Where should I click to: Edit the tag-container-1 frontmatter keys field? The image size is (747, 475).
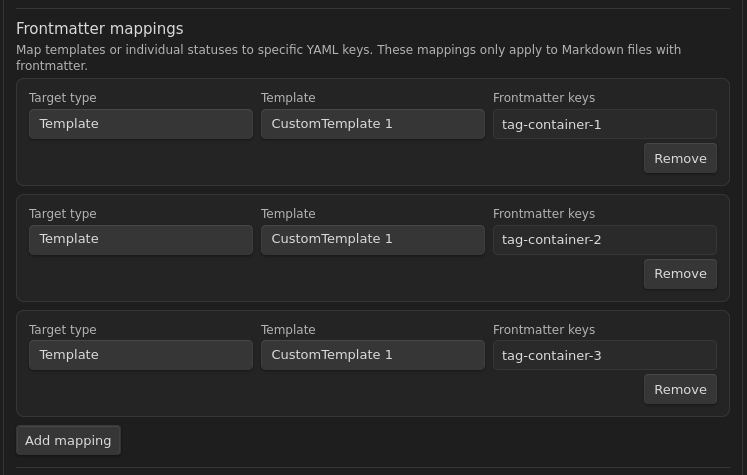[x=605, y=124]
